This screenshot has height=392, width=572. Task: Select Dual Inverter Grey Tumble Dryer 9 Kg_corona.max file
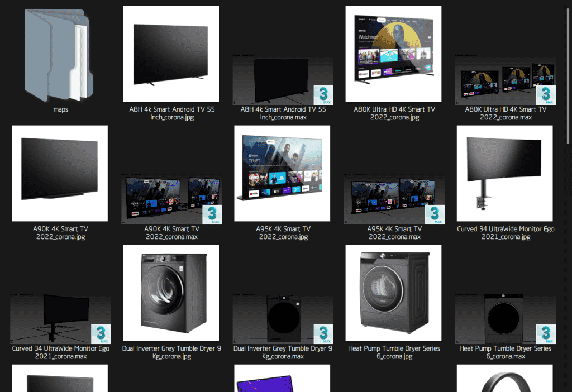(x=283, y=319)
